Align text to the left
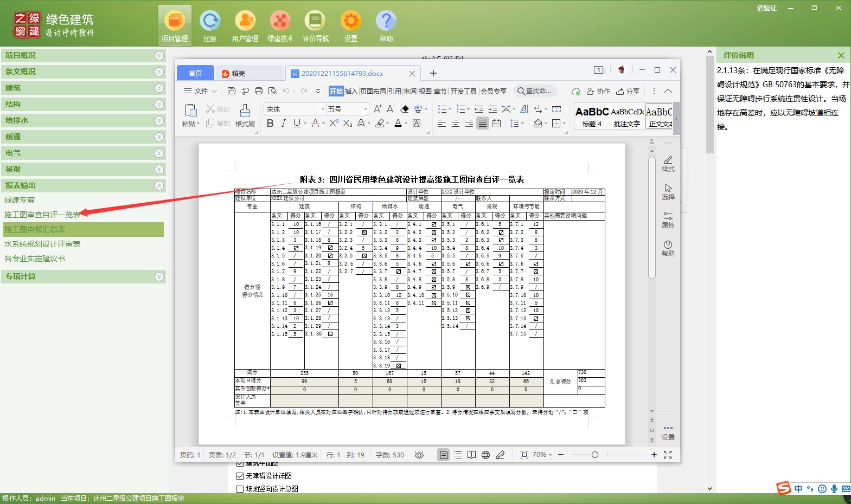This screenshot has width=851, height=504. click(442, 124)
